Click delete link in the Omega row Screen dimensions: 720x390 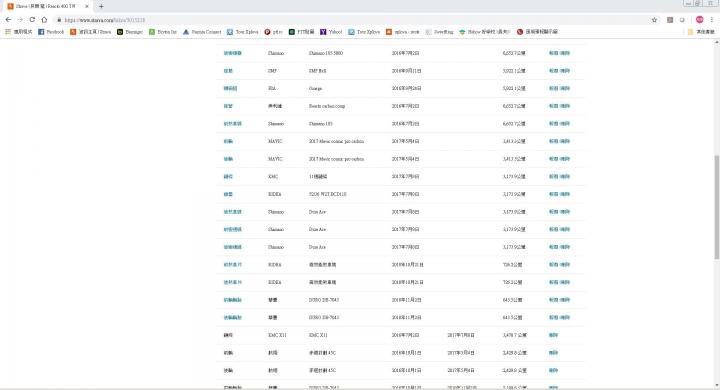(x=565, y=88)
